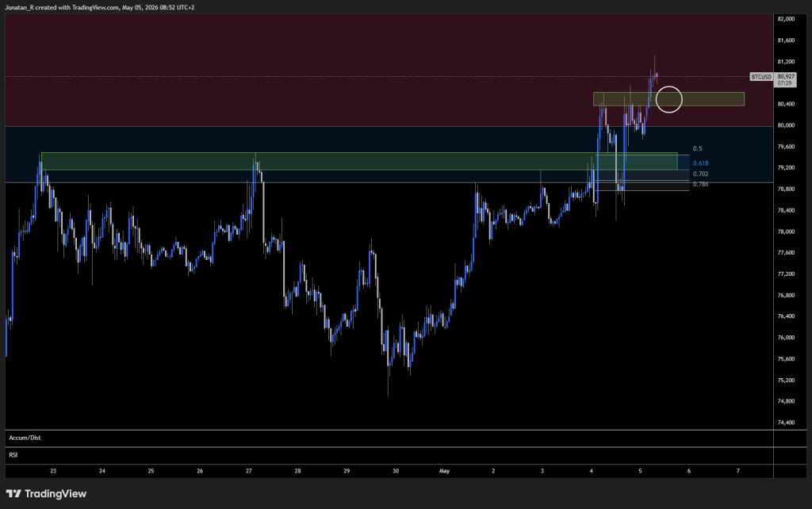Viewport: 812px width, 509px height.
Task: Click date 27 on the time axis
Action: pos(248,471)
